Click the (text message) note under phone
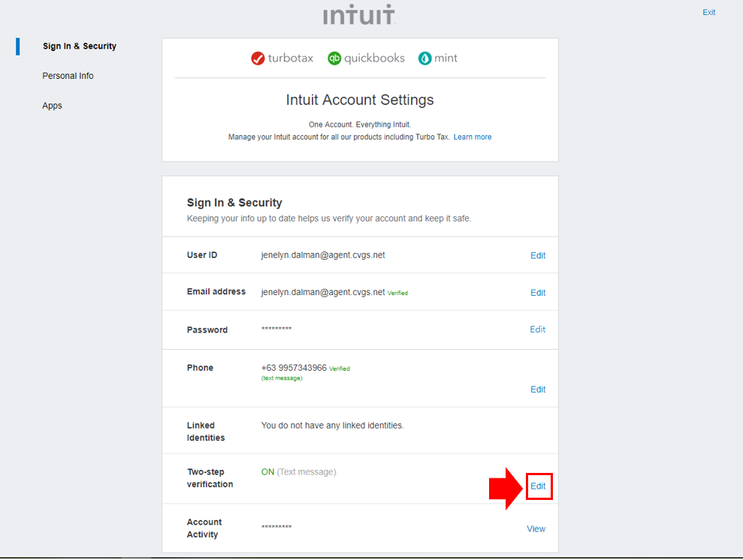The image size is (743, 560). [282, 378]
